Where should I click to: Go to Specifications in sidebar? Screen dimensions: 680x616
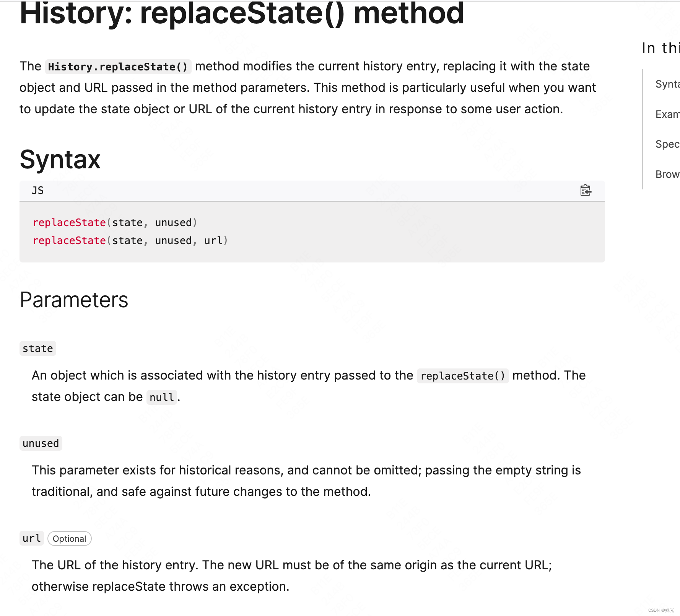(x=667, y=144)
